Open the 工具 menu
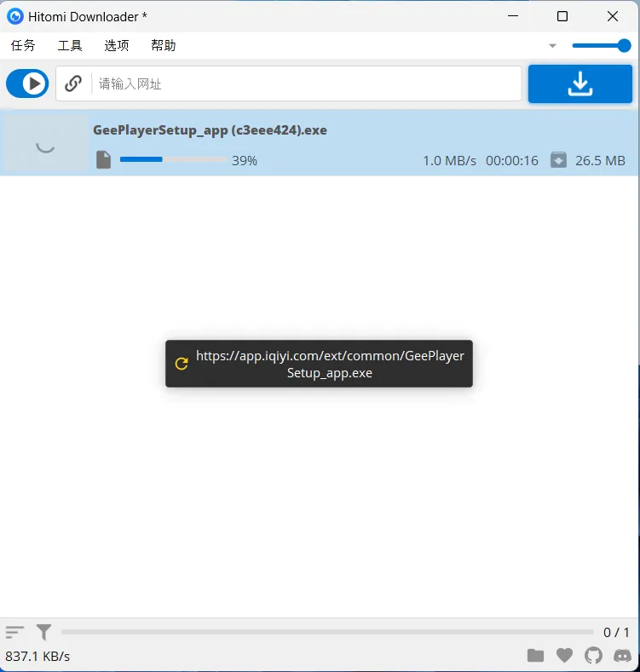This screenshot has height=672, width=640. point(70,45)
